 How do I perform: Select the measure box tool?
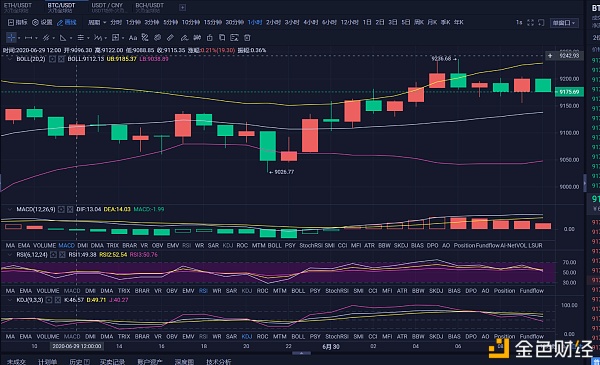tap(115, 37)
